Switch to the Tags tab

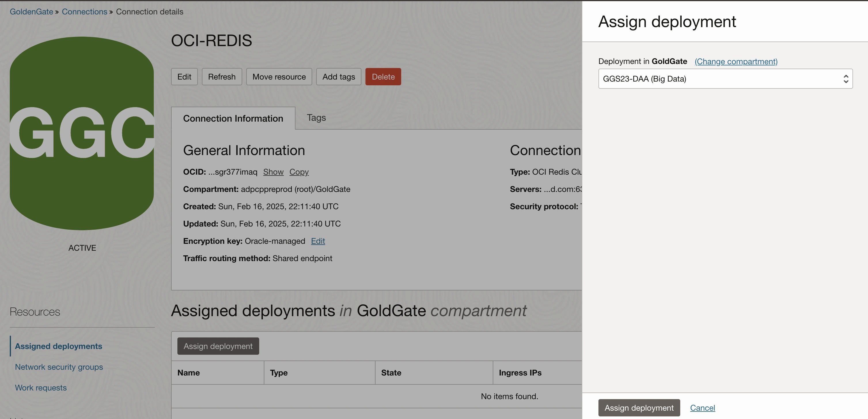[x=316, y=118]
